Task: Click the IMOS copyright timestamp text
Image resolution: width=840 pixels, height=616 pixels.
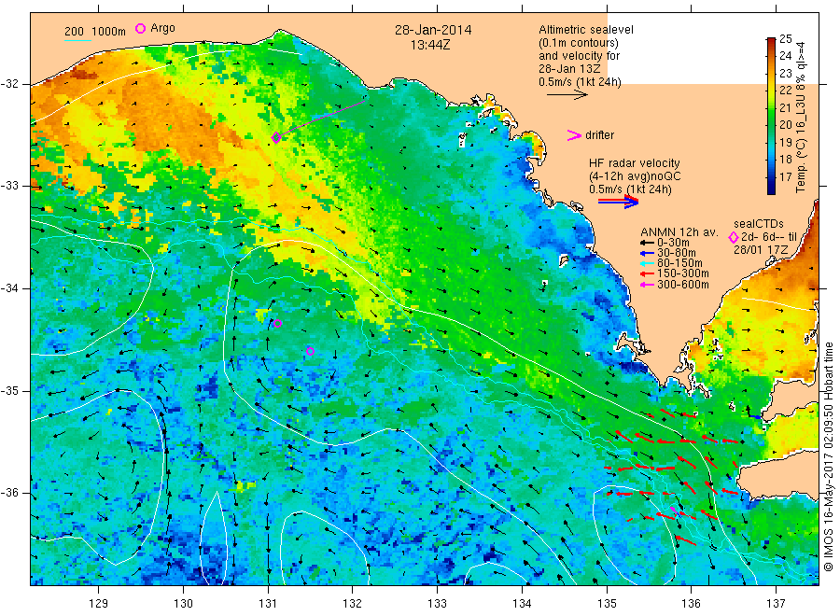Action: pyautogui.click(x=829, y=455)
